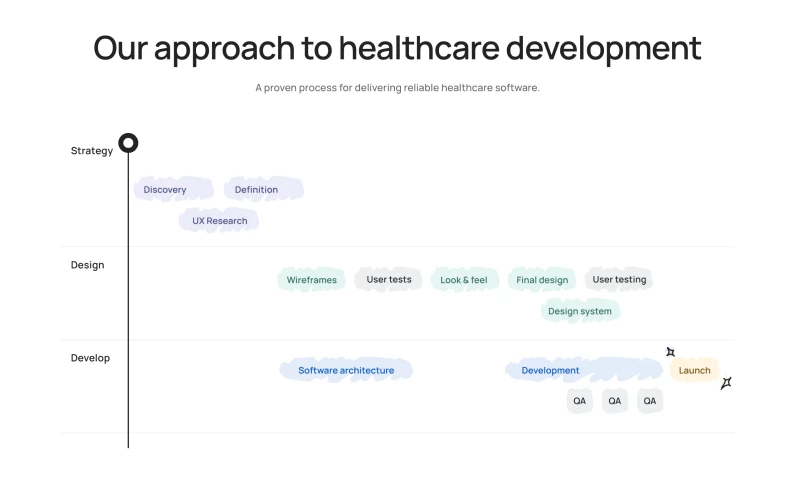The width and height of the screenshot is (800, 480).
Task: Click the Strategy row label
Action: click(x=92, y=150)
